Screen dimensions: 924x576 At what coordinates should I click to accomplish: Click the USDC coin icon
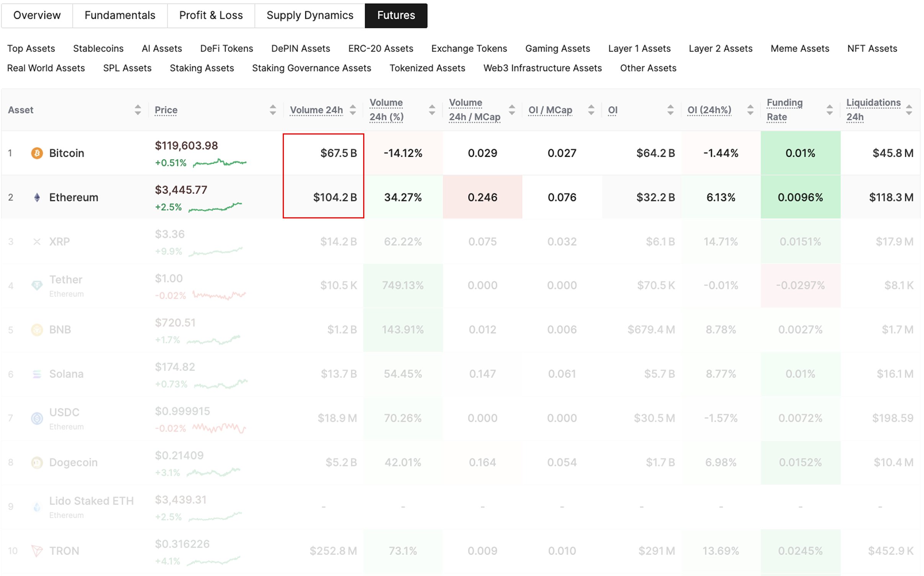pyautogui.click(x=36, y=418)
